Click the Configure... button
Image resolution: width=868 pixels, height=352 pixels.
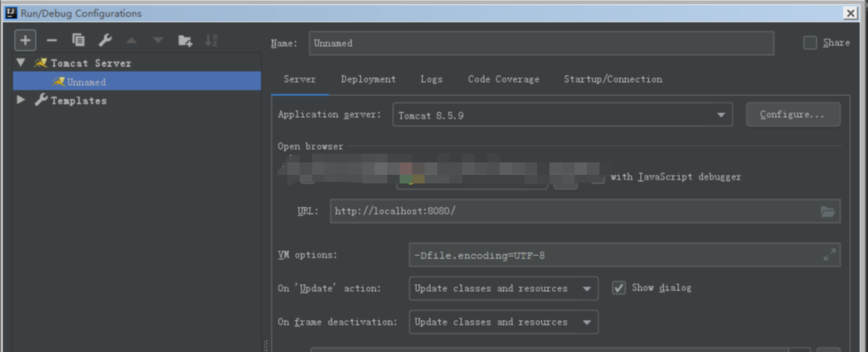(x=793, y=115)
